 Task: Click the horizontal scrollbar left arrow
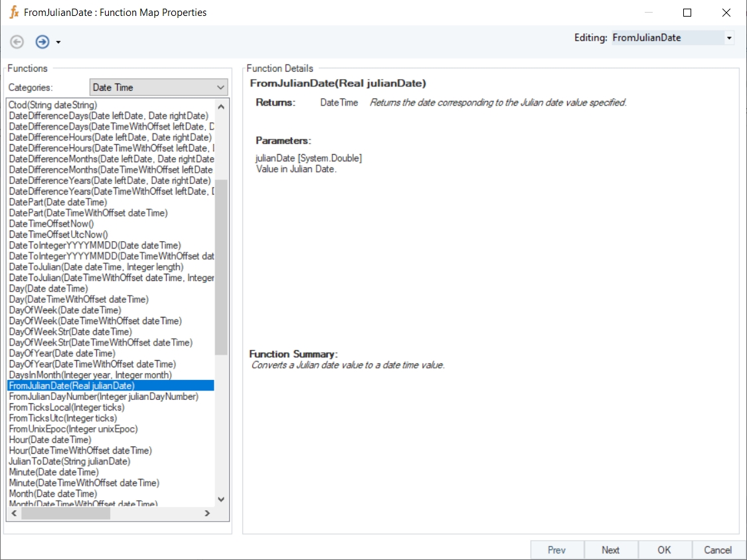coord(13,513)
